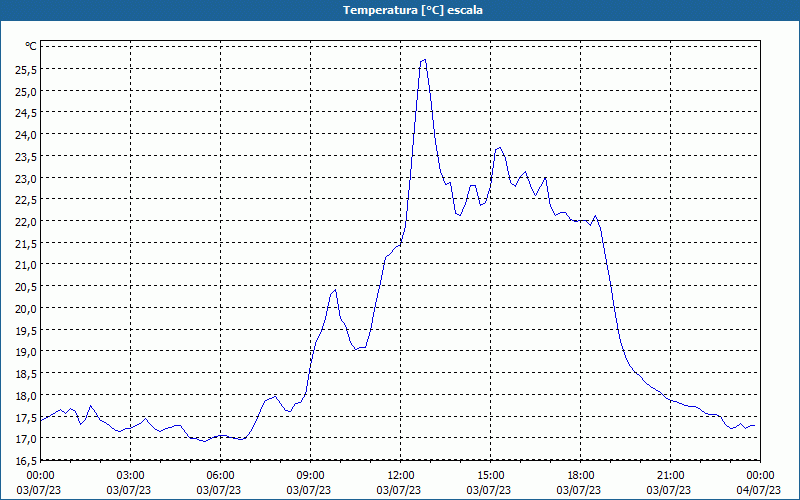Pick the 18:00 time label

[x=580, y=476]
